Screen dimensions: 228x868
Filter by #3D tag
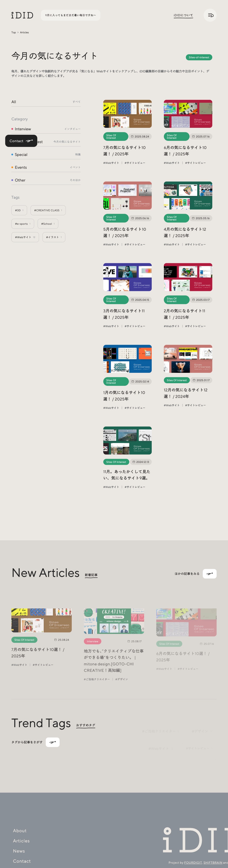(19, 210)
